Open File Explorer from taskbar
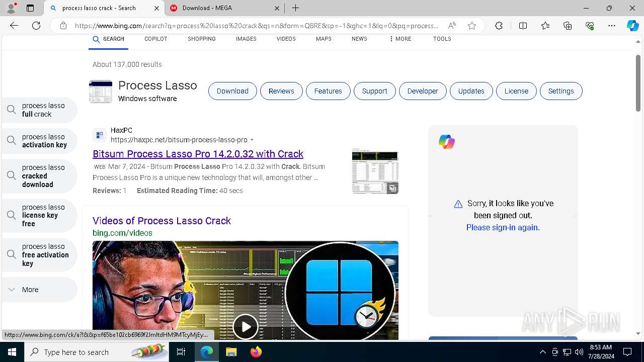This screenshot has width=644, height=362. [231, 352]
